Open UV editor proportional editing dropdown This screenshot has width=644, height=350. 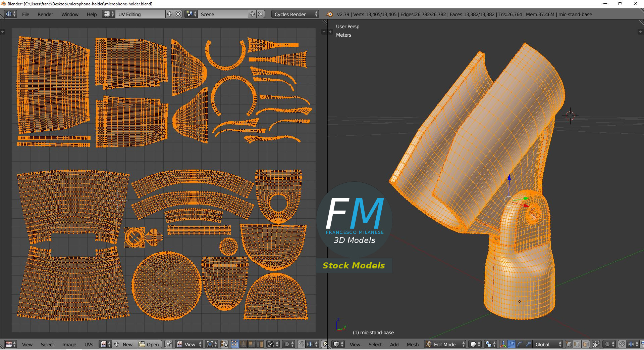pyautogui.click(x=288, y=344)
